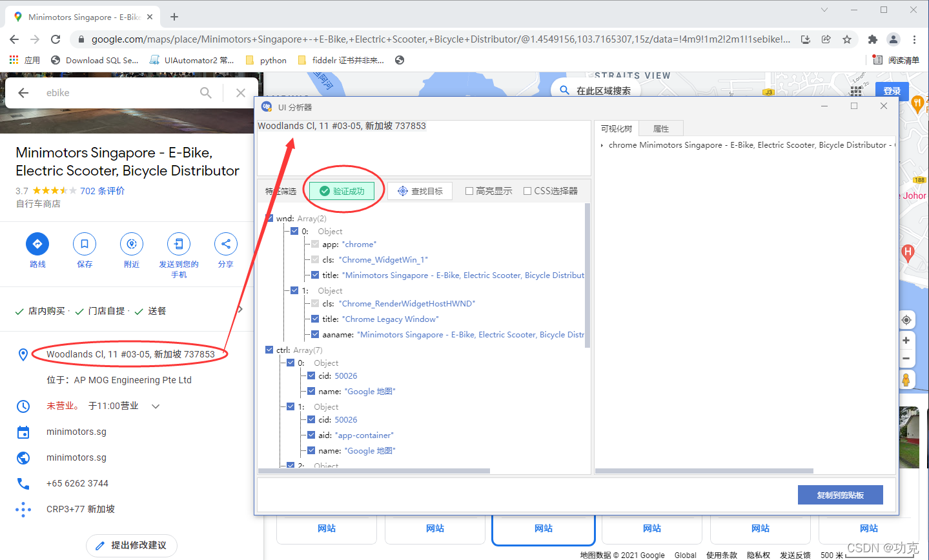
Task: Click the phone icon beside +65 6262 3744
Action: [x=23, y=483]
